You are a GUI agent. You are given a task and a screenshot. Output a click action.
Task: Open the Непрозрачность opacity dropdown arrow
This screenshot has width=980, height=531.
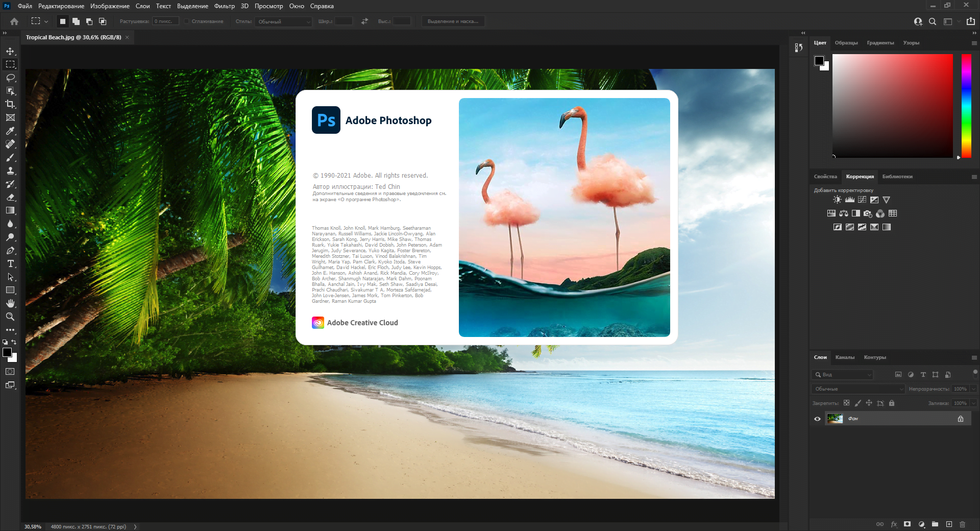[x=973, y=389]
